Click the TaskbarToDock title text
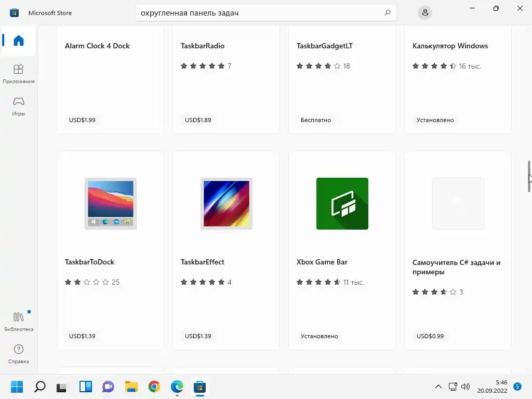532x399 pixels. pyautogui.click(x=89, y=262)
